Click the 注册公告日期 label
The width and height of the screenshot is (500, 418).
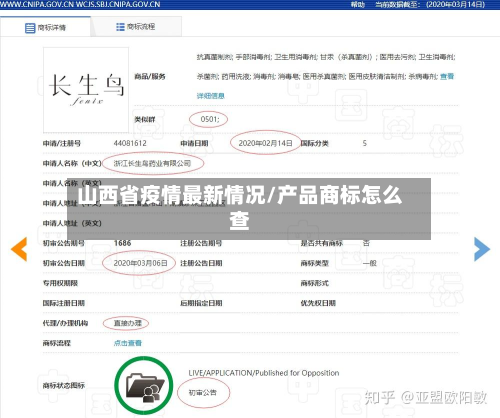[x=201, y=263]
